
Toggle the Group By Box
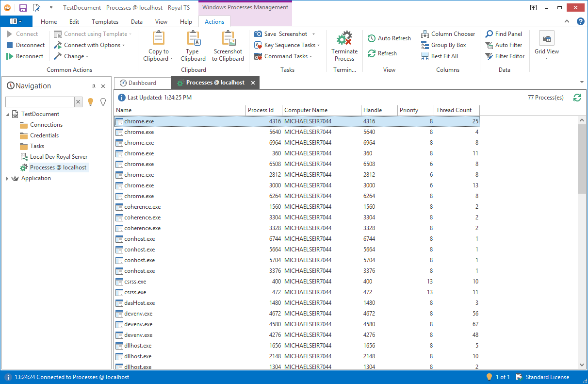(443, 45)
